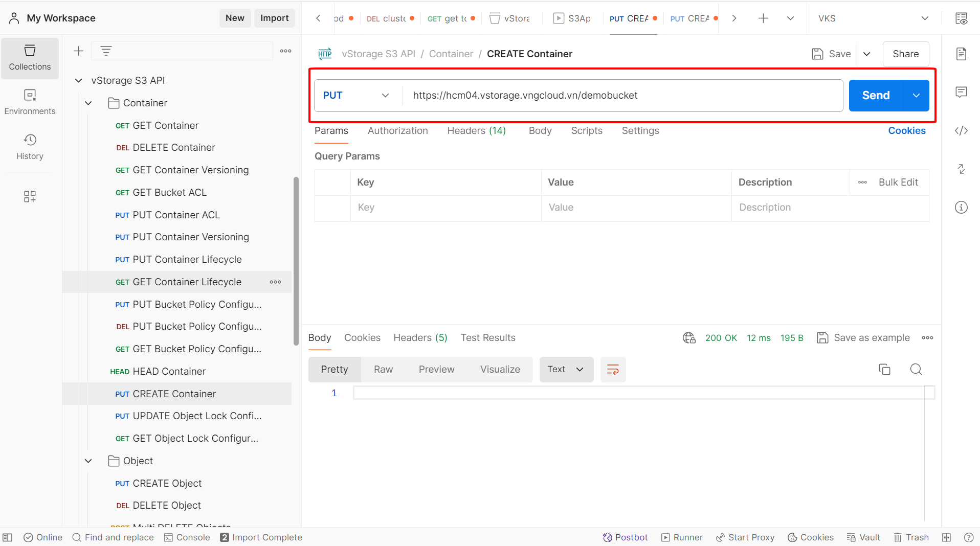Click the request URL input field
Viewport: 980px width, 546px height.
click(x=622, y=96)
